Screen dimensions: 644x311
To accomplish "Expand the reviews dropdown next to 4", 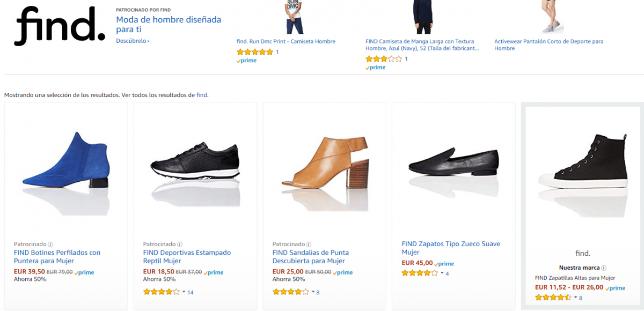I will click(442, 273).
